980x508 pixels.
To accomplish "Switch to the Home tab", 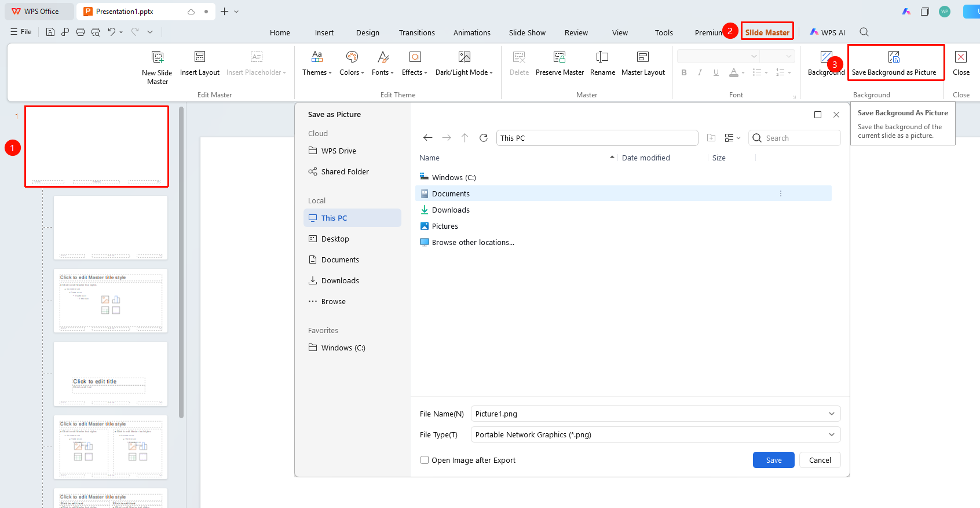I will pos(280,32).
